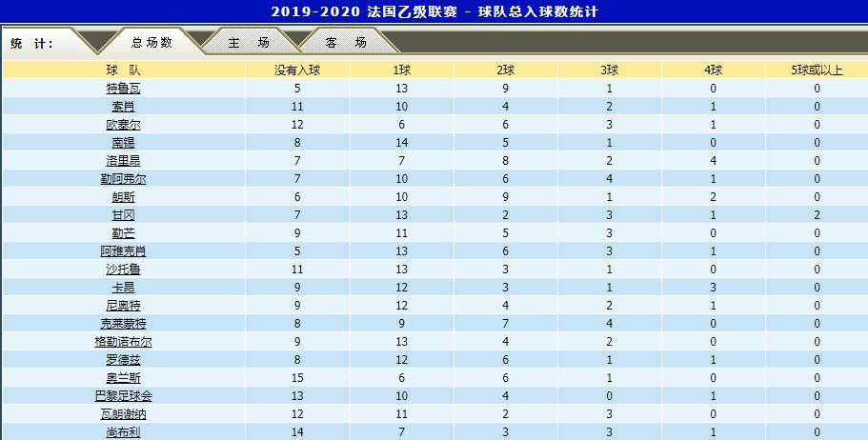Image resolution: width=868 pixels, height=440 pixels.
Task: Select 尚布利's 没有入球 value 14
Action: pyautogui.click(x=297, y=432)
